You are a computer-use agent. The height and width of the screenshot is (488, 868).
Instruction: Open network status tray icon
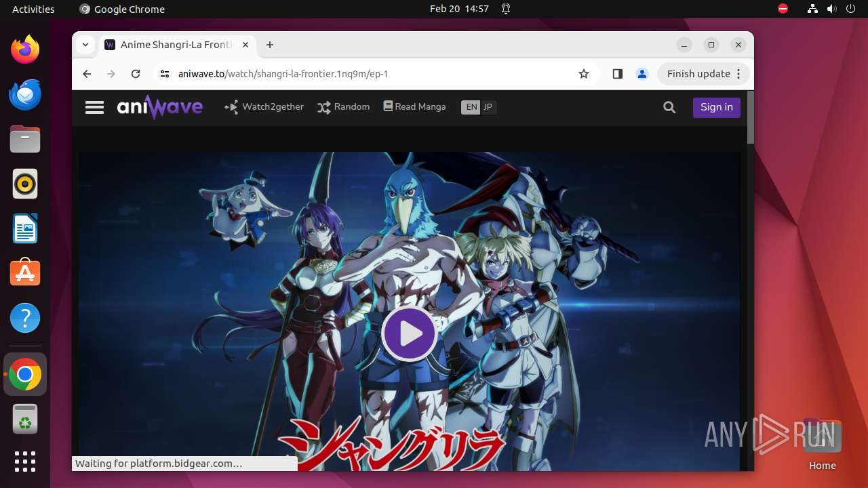click(813, 9)
